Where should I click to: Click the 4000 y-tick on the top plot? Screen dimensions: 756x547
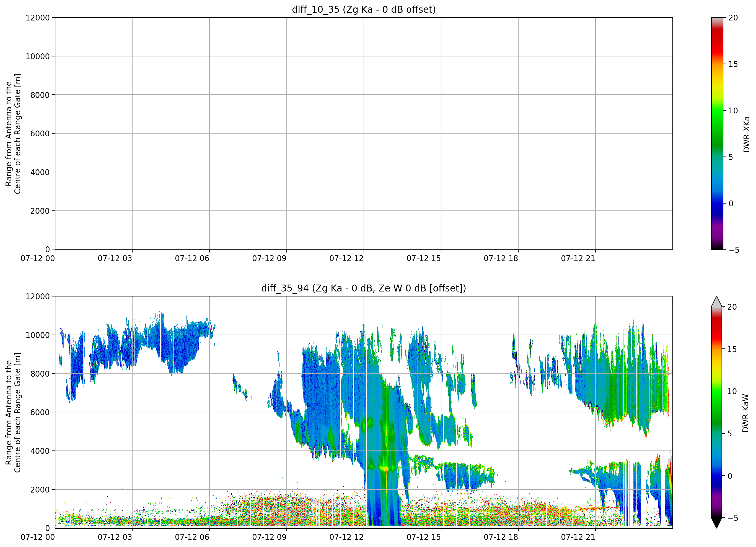(40, 172)
